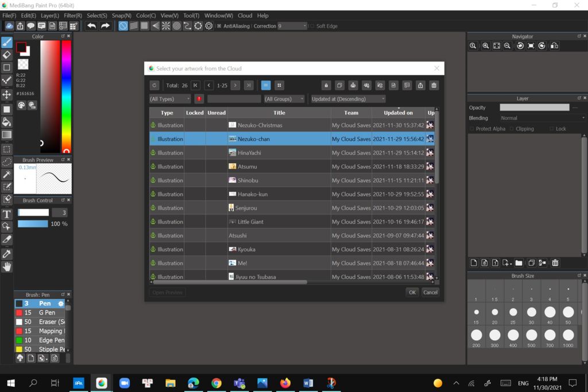Select the Edge Pen brush

[x=40, y=340]
